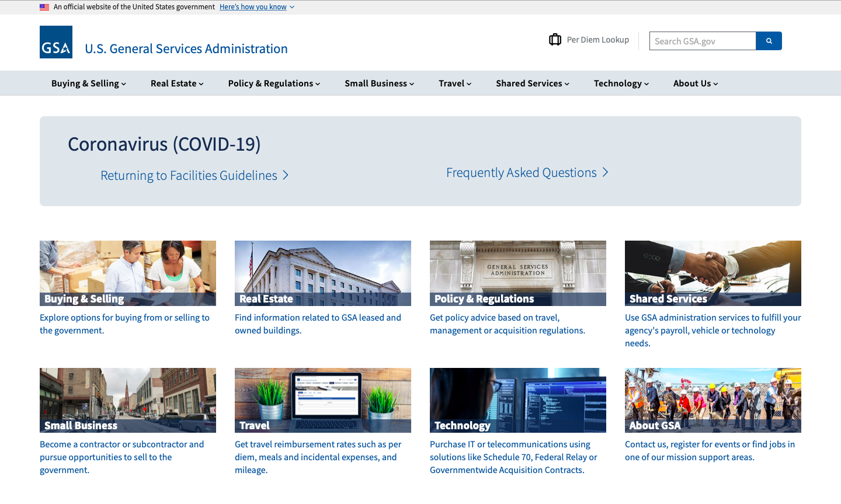This screenshot has width=841, height=504.
Task: Click the Policy & Regulations card image
Action: point(518,273)
